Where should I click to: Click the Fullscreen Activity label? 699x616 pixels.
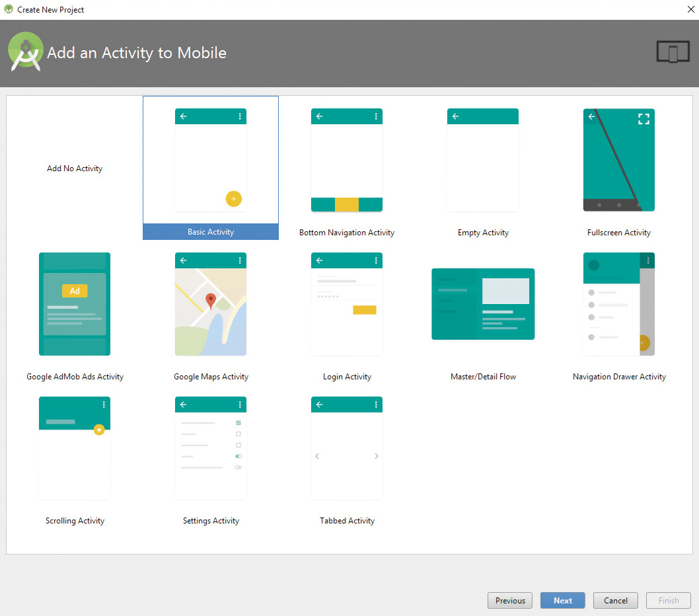tap(619, 233)
